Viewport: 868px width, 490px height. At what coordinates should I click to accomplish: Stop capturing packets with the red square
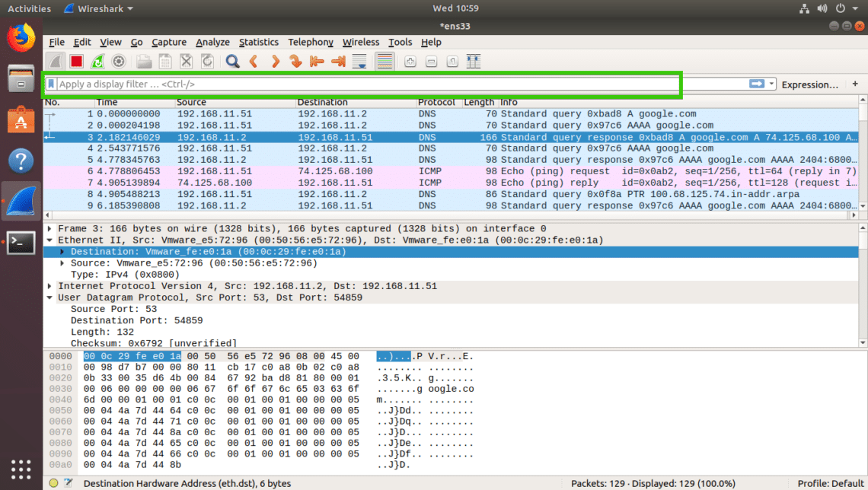point(76,62)
